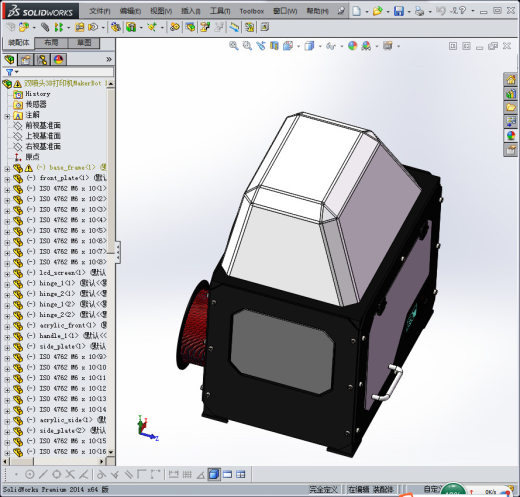Click 完全定义 status bar text
Screen dimensions: 520x497
point(323,489)
